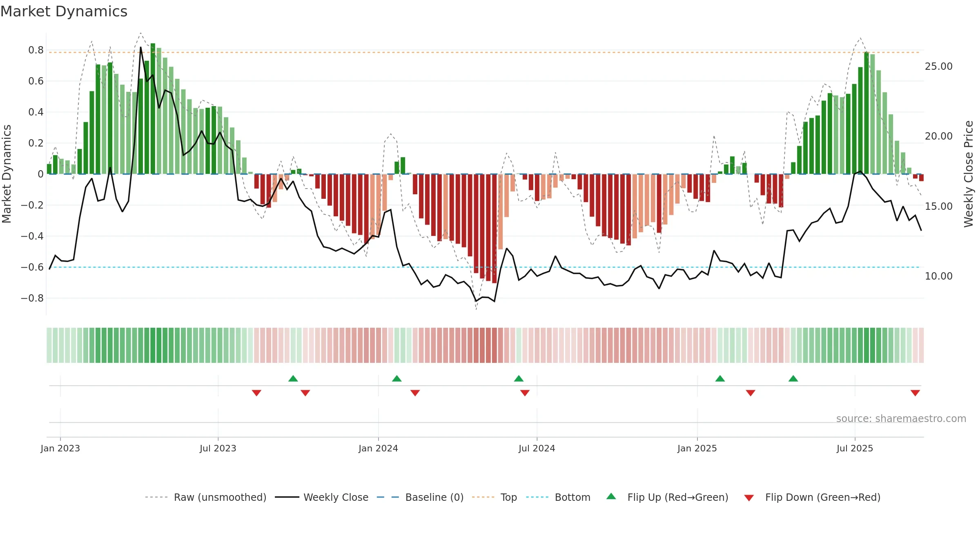Click the Jul 2025 axis label
980x551 pixels.
[855, 448]
